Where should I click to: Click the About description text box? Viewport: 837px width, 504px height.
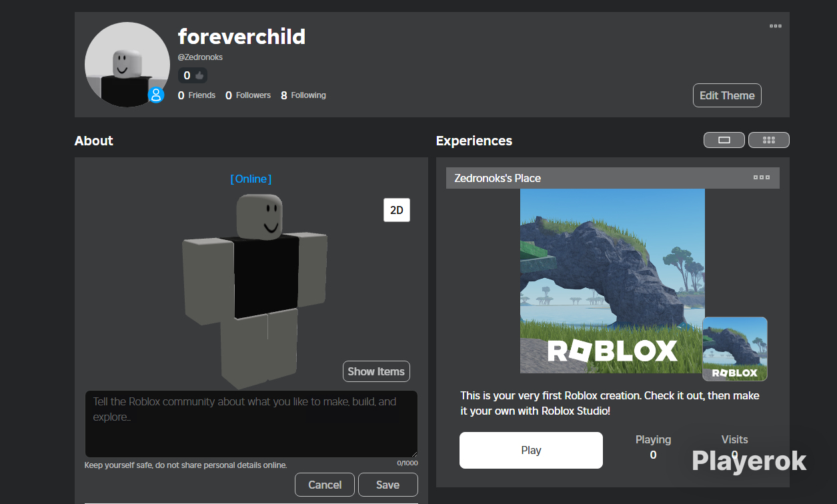click(251, 424)
